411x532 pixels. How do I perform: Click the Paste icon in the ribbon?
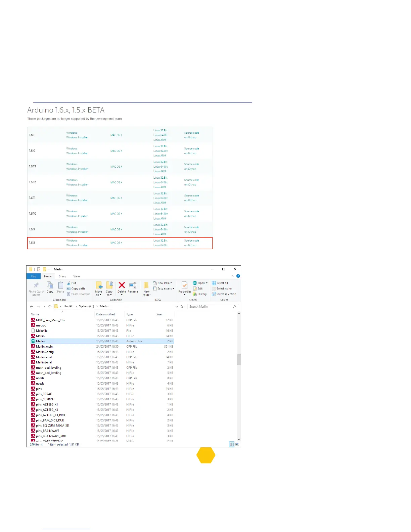point(60,285)
